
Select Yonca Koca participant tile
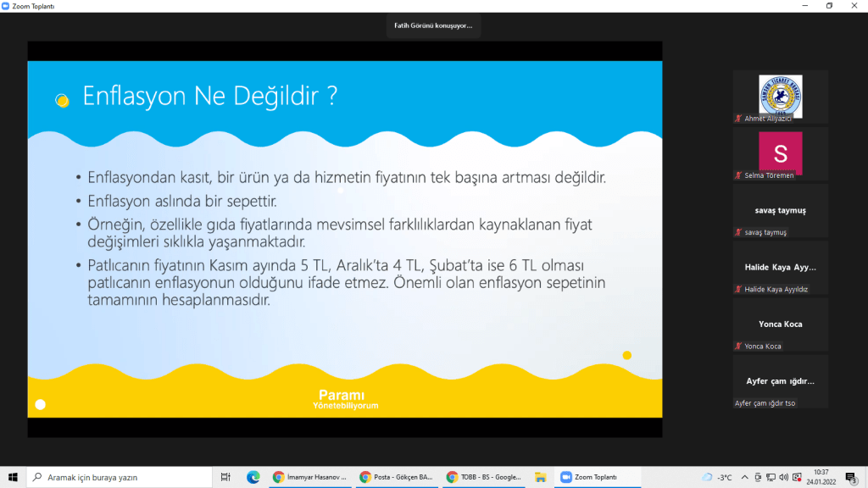pyautogui.click(x=780, y=324)
